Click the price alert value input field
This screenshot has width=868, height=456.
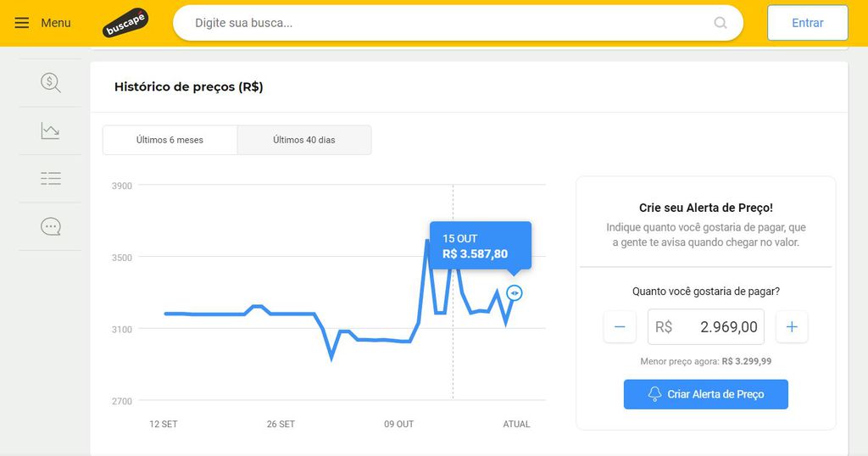(706, 327)
